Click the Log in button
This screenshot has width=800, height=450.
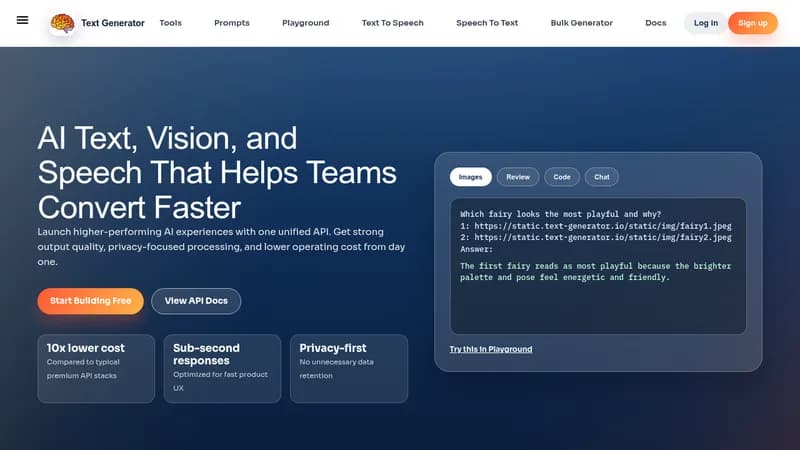[x=706, y=23]
